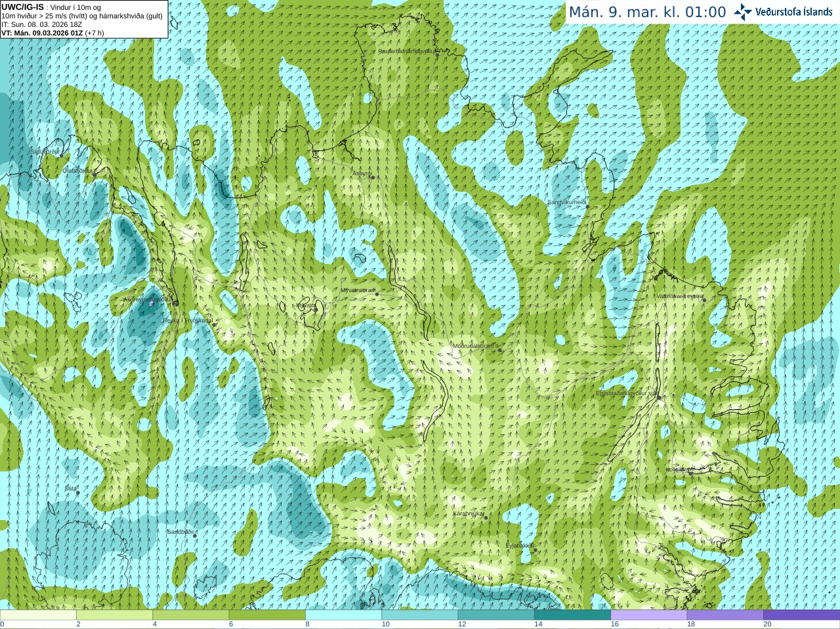Viewport: 840px width, 629px height.
Task: Click the Veðurstofa Íslands logo emblem
Action: pos(743,12)
